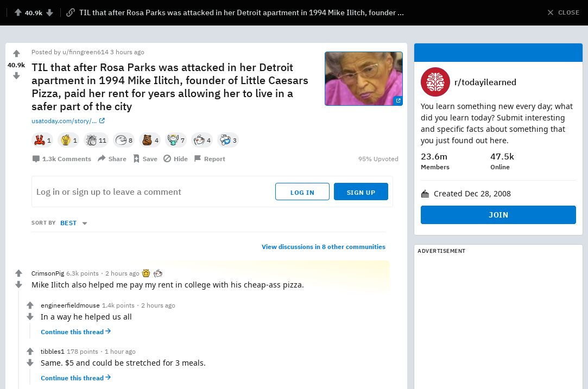588x389 pixels.
Task: Click the snoo award on CrimsonPig's comment
Action: [x=158, y=273]
